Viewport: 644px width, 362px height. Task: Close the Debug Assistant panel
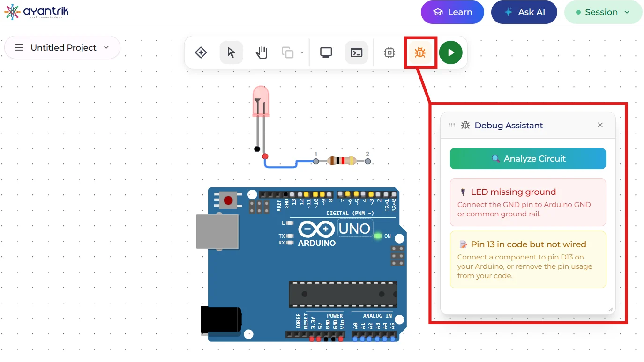tap(600, 125)
